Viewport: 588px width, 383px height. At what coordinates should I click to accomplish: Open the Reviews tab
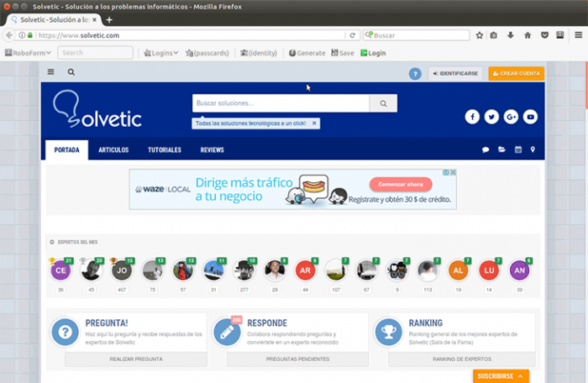pyautogui.click(x=212, y=150)
